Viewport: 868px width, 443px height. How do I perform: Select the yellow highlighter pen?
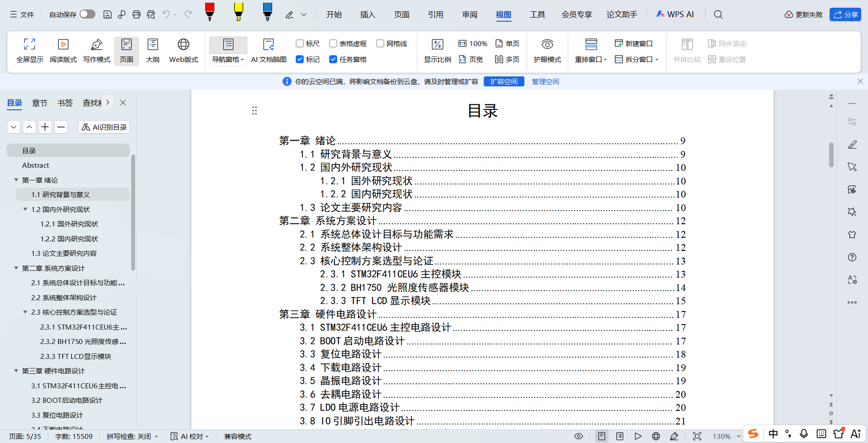[x=238, y=12]
